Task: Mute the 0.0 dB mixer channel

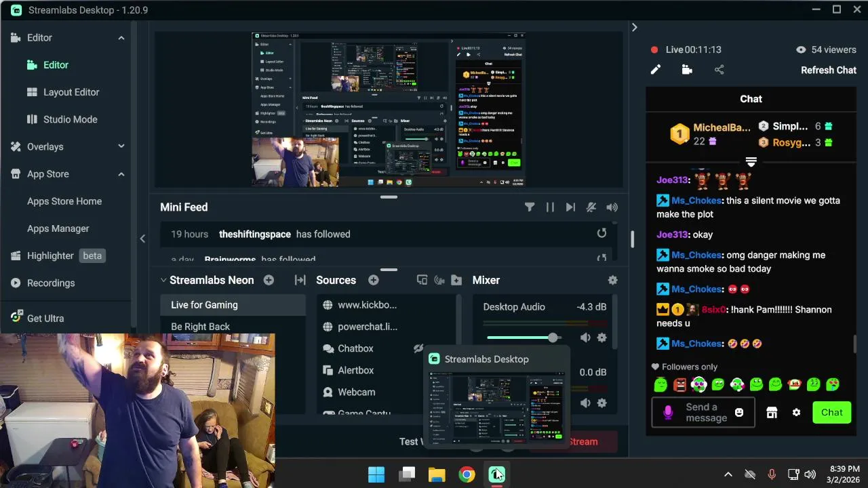Action: pos(585,403)
